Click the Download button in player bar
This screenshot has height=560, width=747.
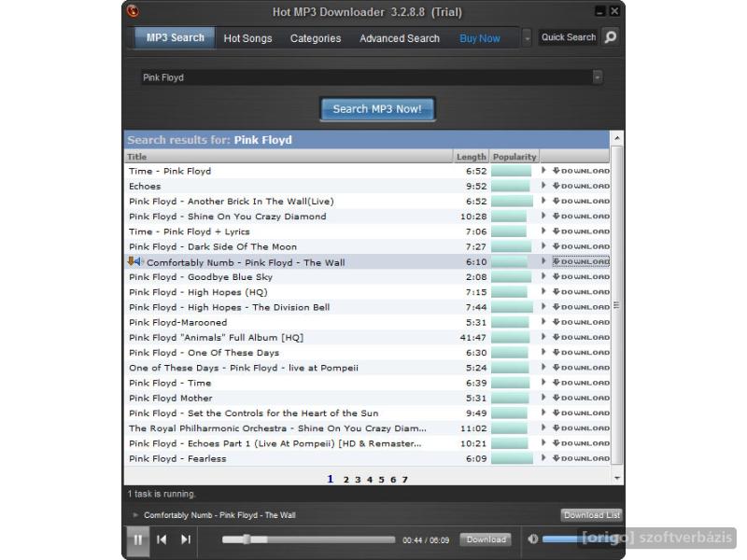pyautogui.click(x=486, y=539)
